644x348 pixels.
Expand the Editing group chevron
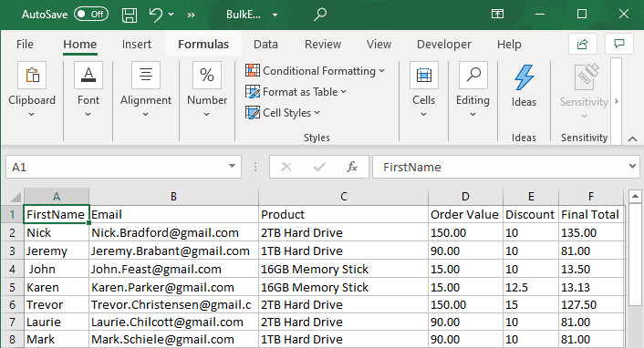click(473, 115)
